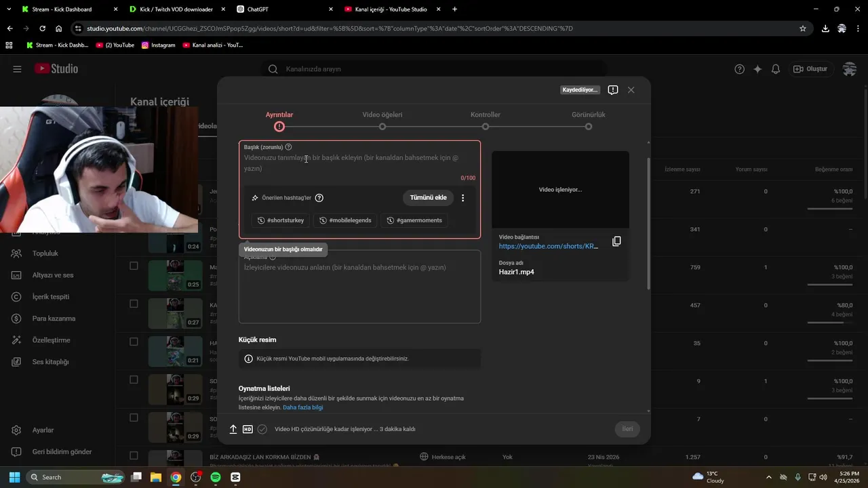Open the Windows Start menu
The width and height of the screenshot is (868, 488).
pos(14,477)
